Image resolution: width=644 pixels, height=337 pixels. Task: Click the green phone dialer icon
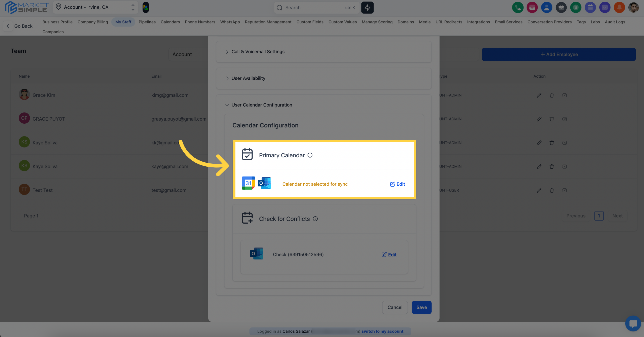(x=517, y=7)
